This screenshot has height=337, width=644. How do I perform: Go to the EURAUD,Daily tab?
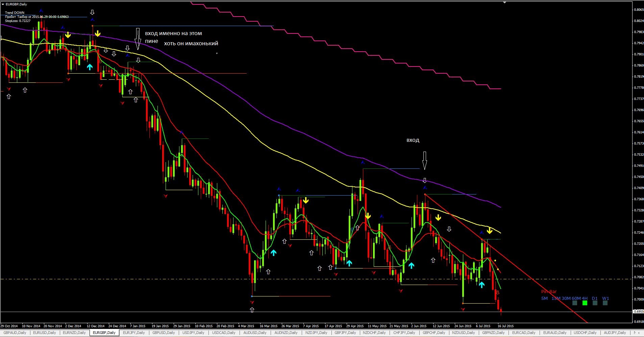point(555,333)
